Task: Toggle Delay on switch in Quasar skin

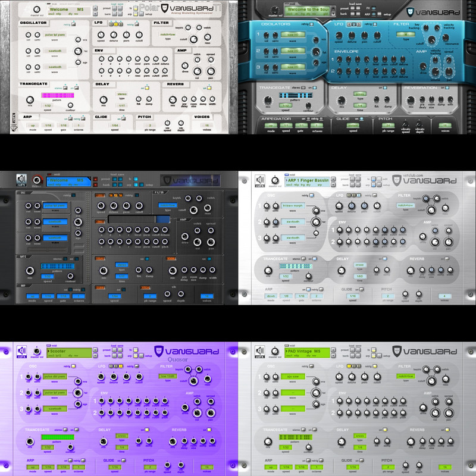Action: [147, 430]
